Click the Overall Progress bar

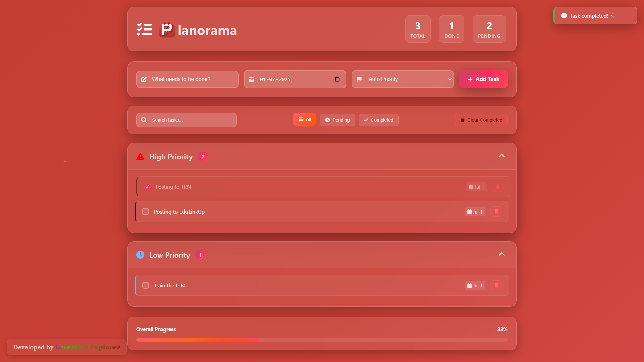(x=322, y=340)
